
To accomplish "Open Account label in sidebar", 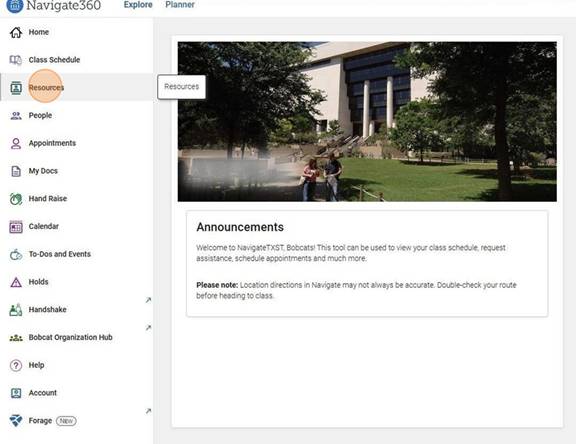I will point(43,393).
